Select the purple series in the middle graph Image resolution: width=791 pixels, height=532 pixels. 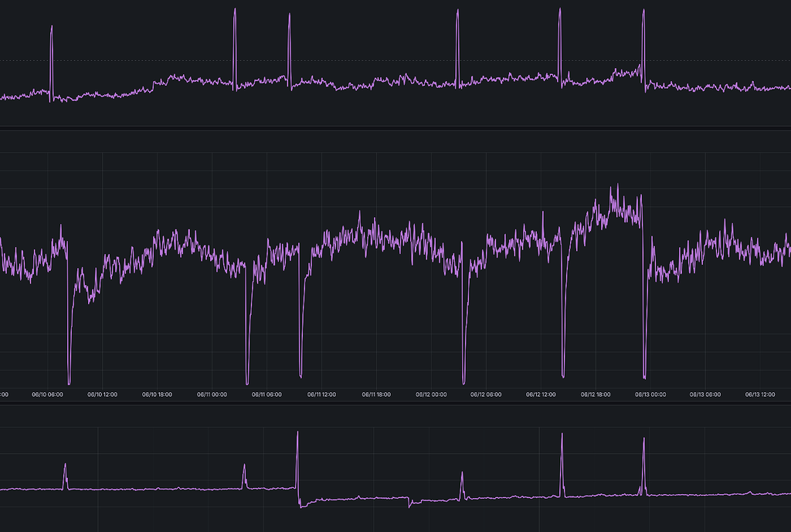coord(348,247)
